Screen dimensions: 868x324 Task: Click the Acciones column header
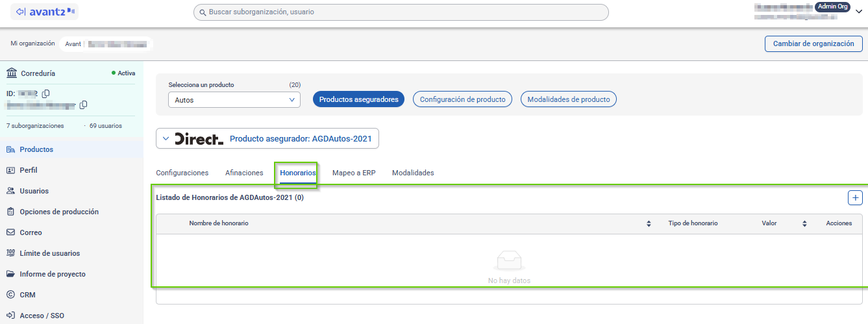point(839,223)
